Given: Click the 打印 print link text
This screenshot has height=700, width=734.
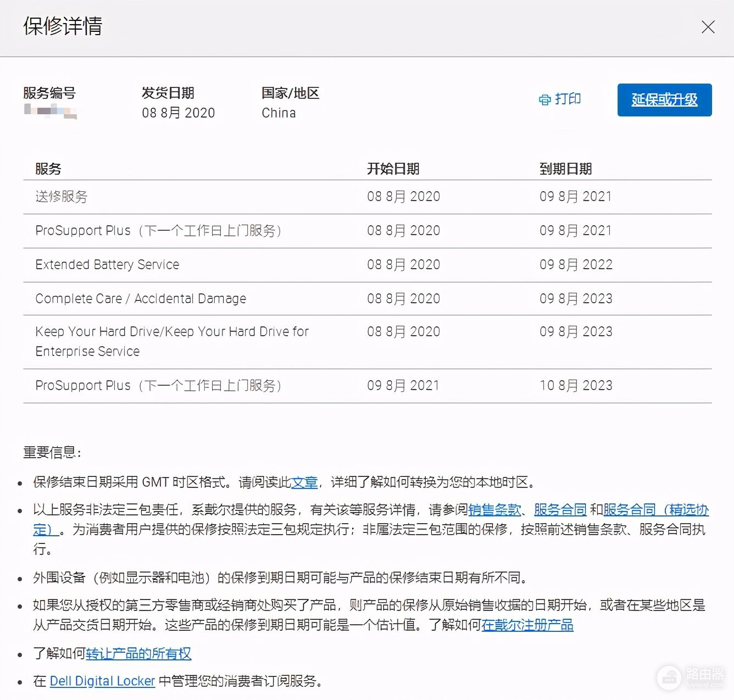Looking at the screenshot, I should [568, 99].
